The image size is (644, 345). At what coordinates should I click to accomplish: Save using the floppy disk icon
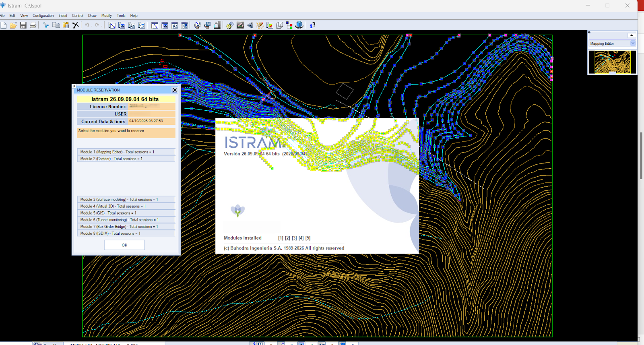[23, 25]
